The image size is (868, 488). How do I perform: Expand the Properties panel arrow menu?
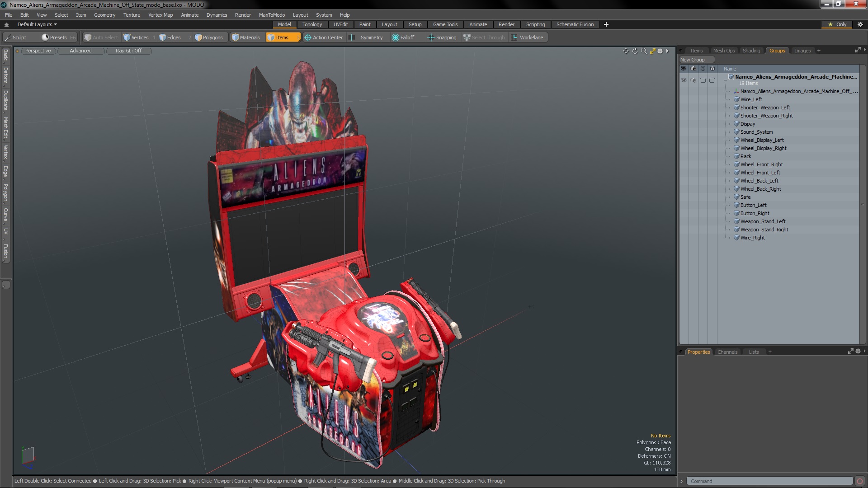click(864, 351)
